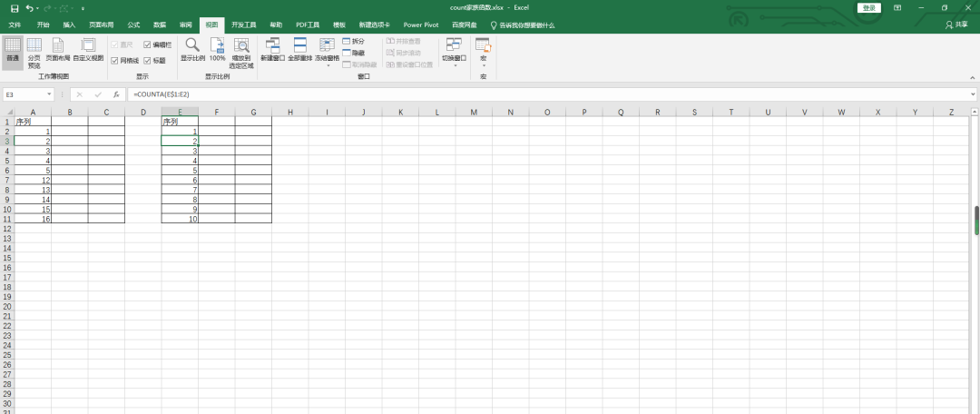Click the formula bar enter checkmark icon
This screenshot has width=980, height=414.
pyautogui.click(x=97, y=94)
